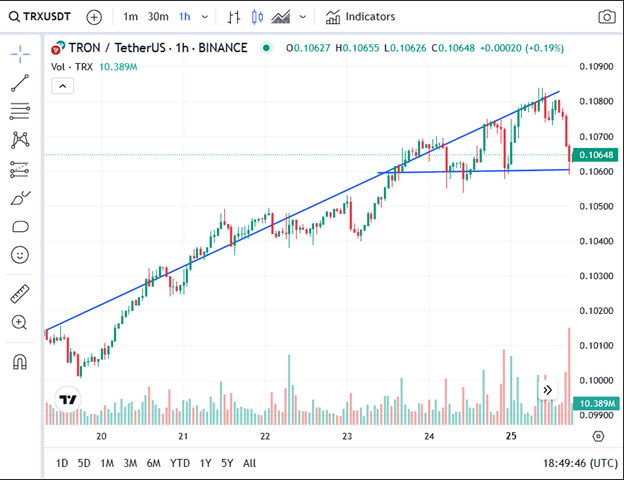This screenshot has height=480, width=624.
Task: Select the Fibonacci retracement tool
Action: click(x=20, y=111)
